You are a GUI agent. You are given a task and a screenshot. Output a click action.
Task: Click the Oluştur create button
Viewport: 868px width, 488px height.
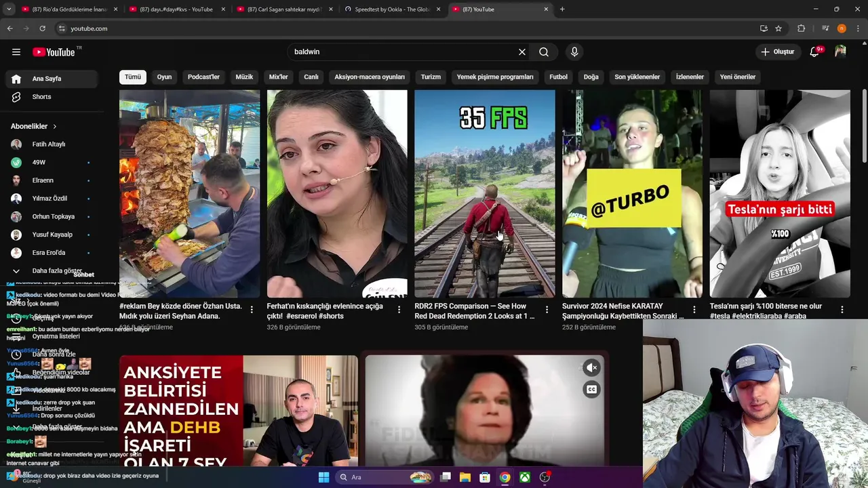click(777, 52)
